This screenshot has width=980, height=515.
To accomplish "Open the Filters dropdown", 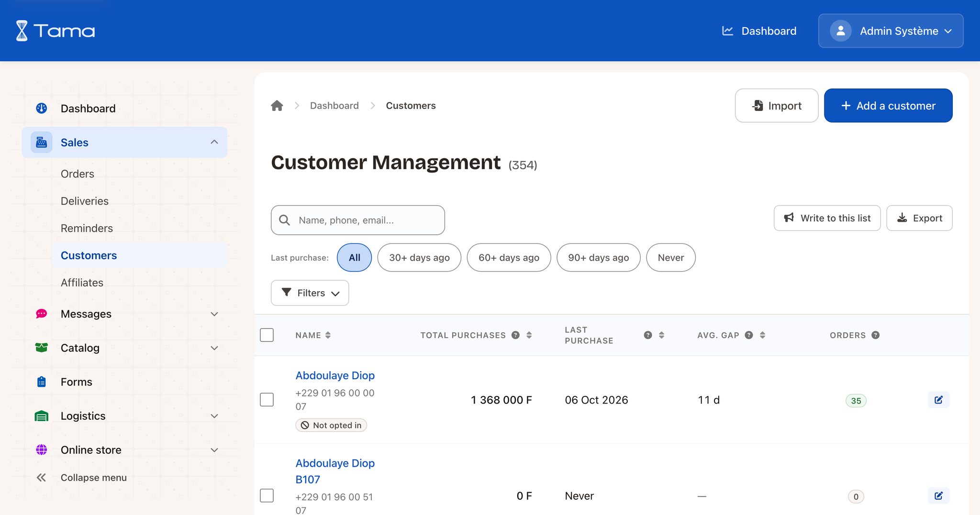I will [x=310, y=293].
